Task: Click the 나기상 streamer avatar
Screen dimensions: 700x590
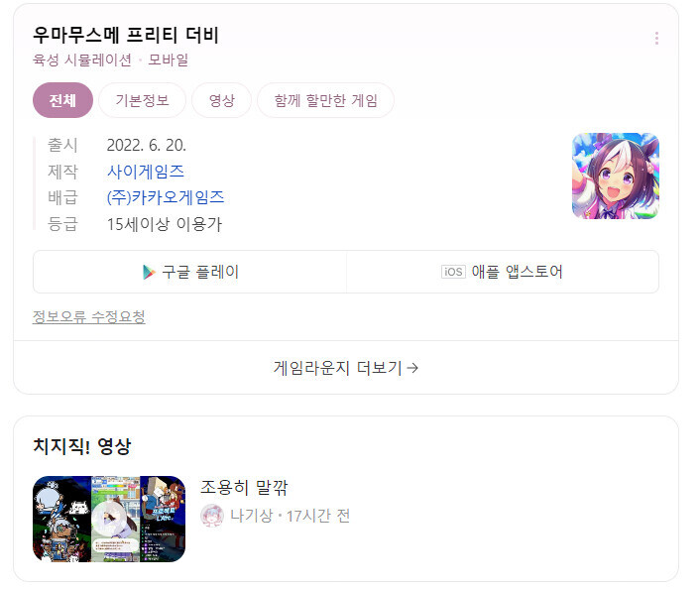Action: [x=212, y=516]
